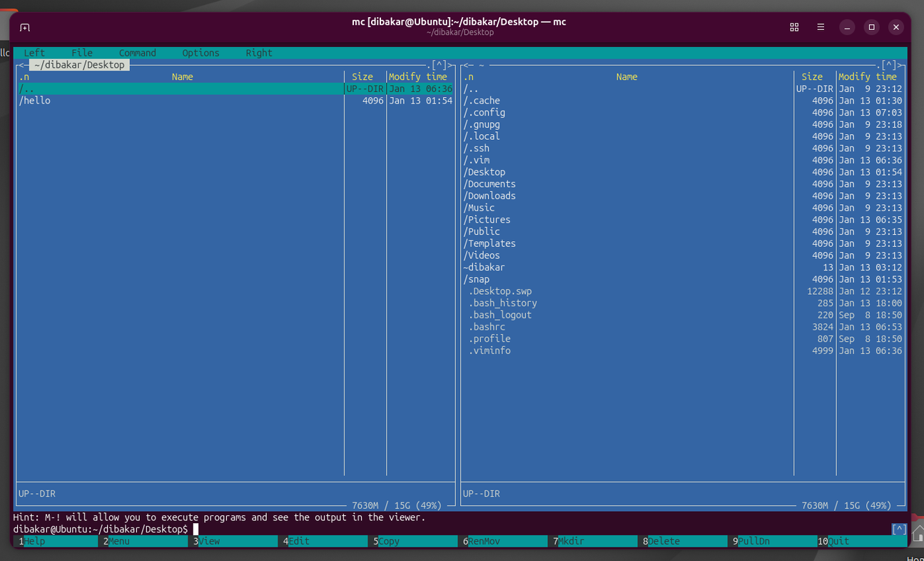Open the command history [^] button
Image resolution: width=924 pixels, height=561 pixels.
(899, 530)
